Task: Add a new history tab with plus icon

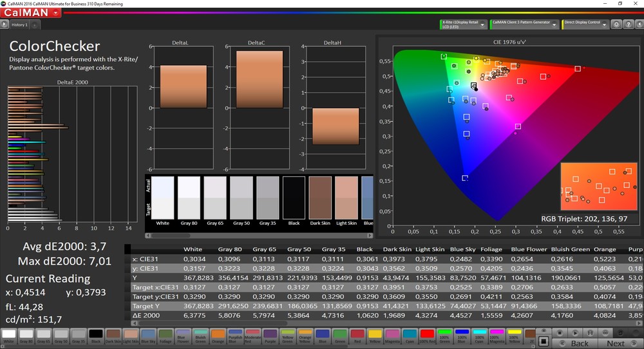Action: (34, 25)
